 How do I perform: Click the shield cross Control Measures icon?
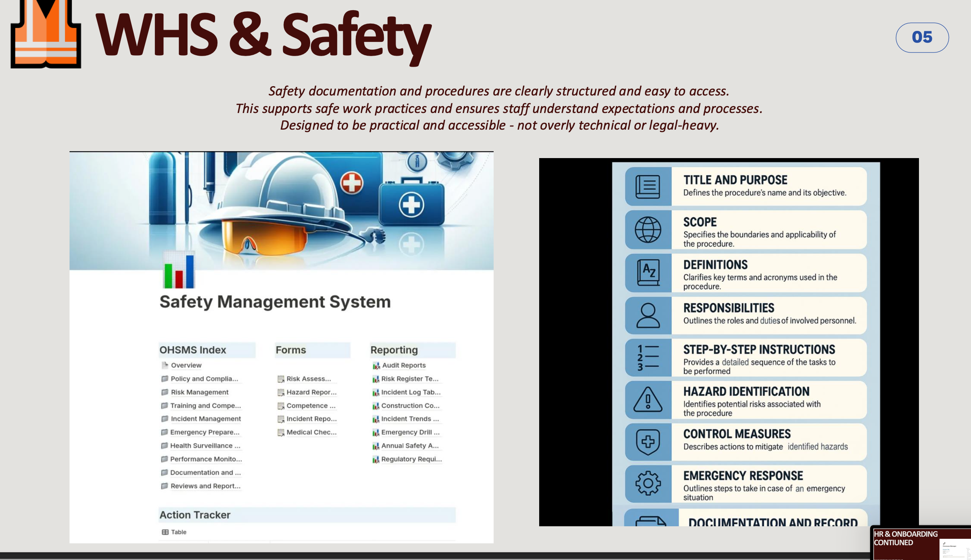pos(648,442)
